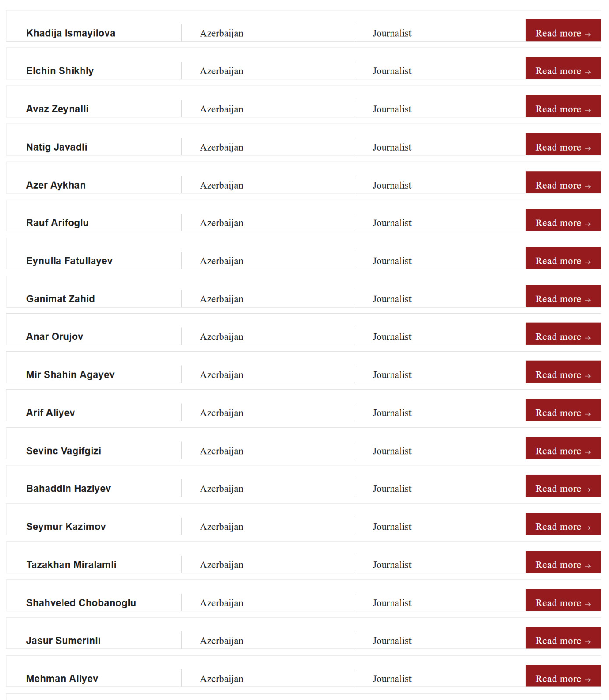Click Azerbaijan in the Mehman Aliyev row
Image resolution: width=609 pixels, height=700 pixels.
pyautogui.click(x=222, y=679)
